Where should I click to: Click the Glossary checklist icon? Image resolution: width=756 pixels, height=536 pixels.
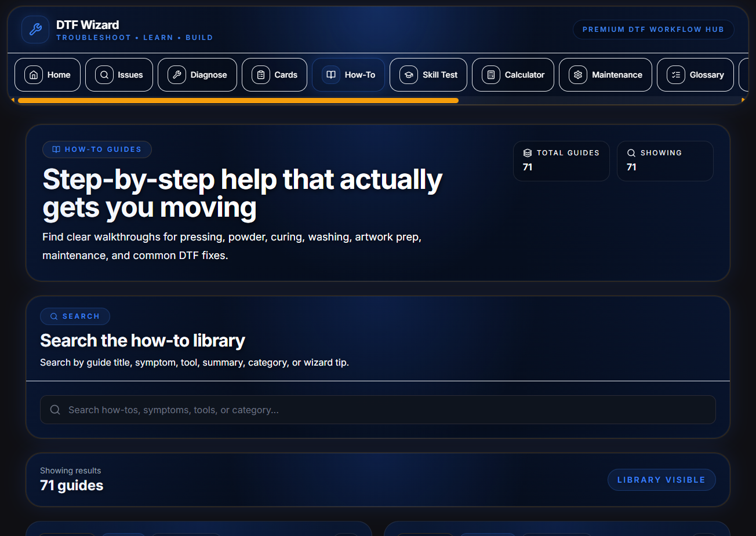tap(676, 75)
